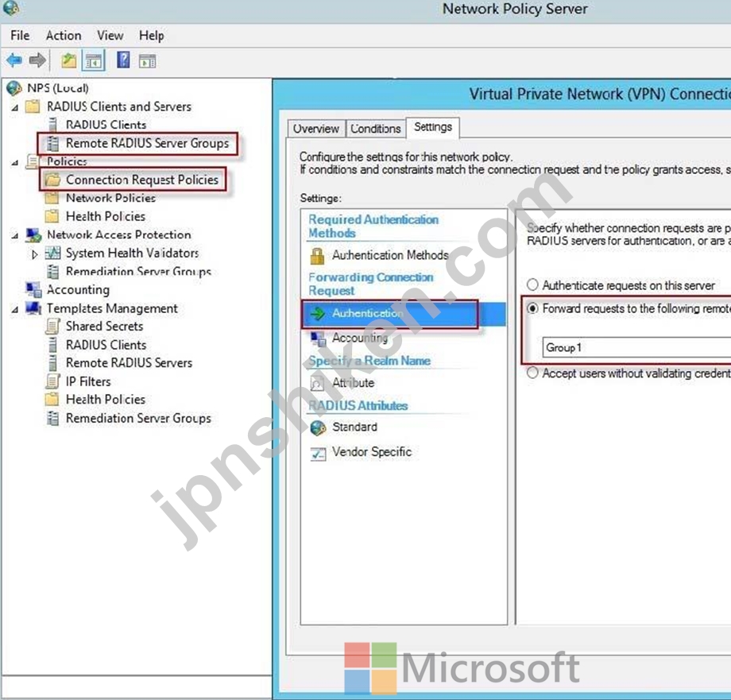Click the Attribute icon under Specify a Realm Name
The height and width of the screenshot is (700, 731).
point(317,384)
